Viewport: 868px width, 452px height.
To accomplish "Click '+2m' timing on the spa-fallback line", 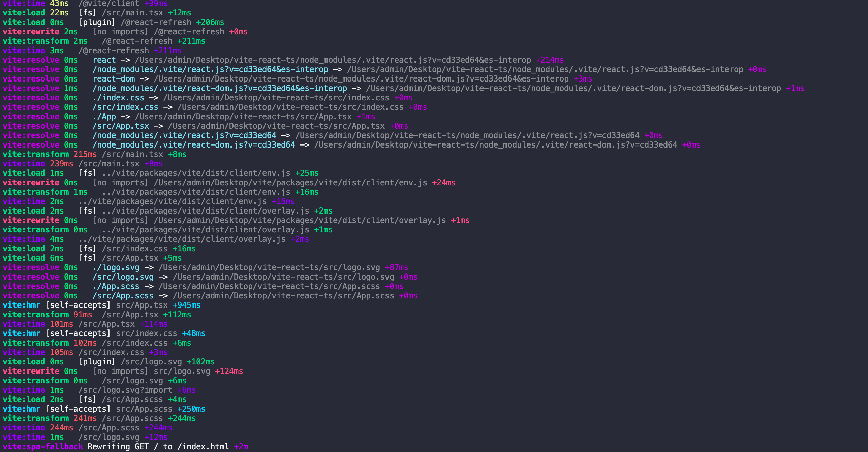I will [x=241, y=447].
